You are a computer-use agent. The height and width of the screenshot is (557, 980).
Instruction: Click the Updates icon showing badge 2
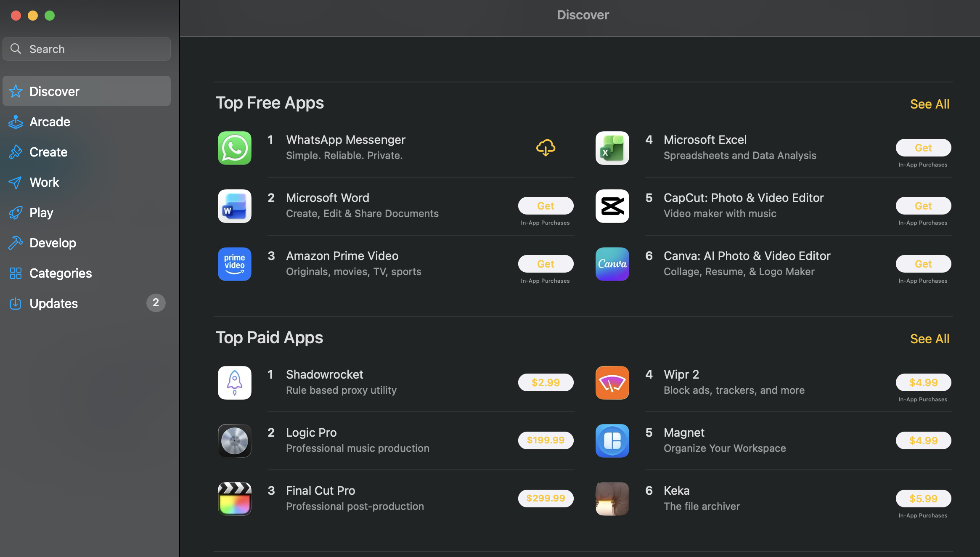point(15,303)
